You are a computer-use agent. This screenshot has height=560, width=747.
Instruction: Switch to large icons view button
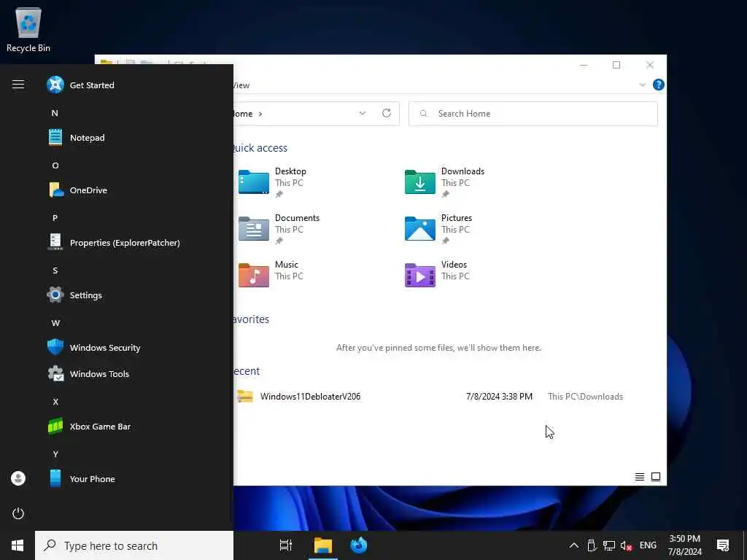pyautogui.click(x=656, y=477)
